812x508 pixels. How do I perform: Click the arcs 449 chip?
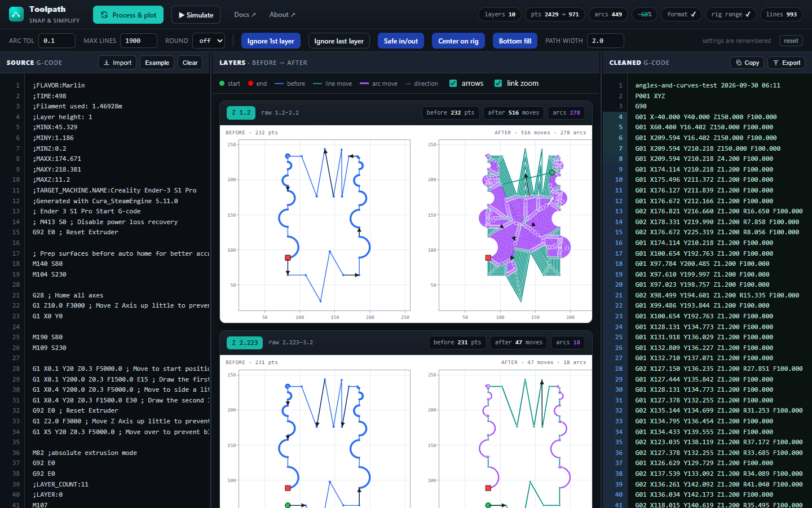pyautogui.click(x=608, y=14)
